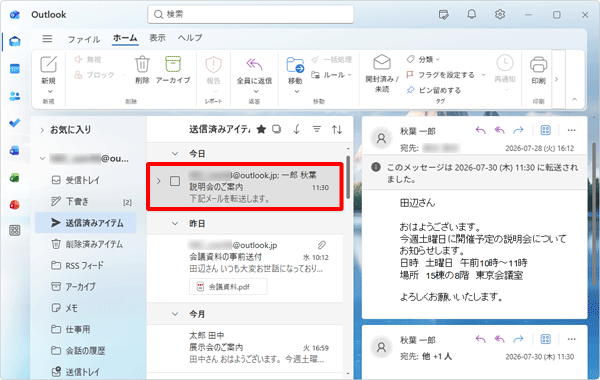
Task: Click the notifications bell icon
Action: (x=472, y=15)
